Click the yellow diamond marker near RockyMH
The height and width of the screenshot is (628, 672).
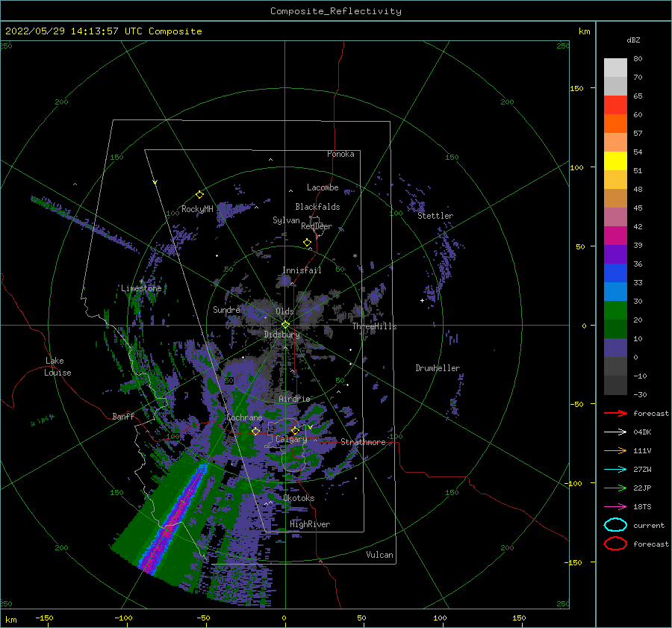click(199, 195)
